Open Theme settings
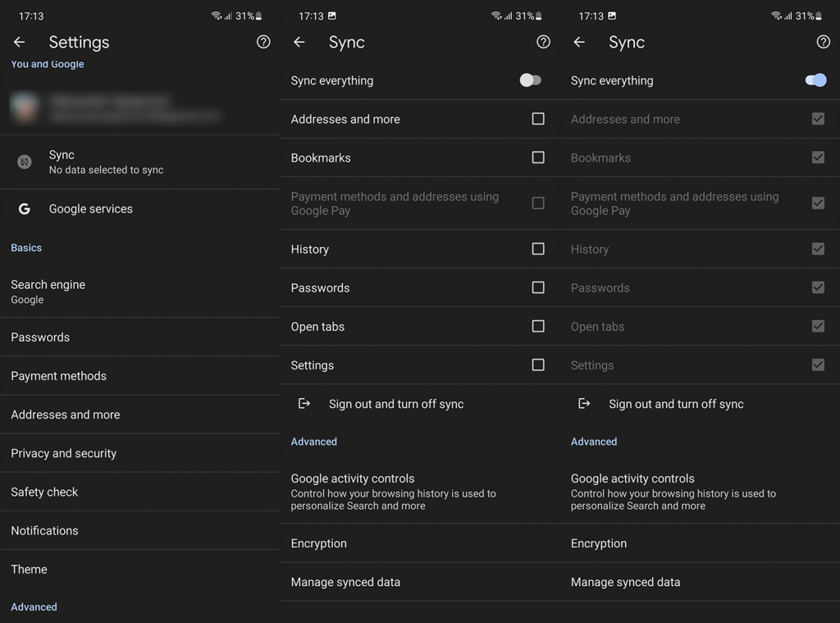This screenshot has height=623, width=840. 139,569
